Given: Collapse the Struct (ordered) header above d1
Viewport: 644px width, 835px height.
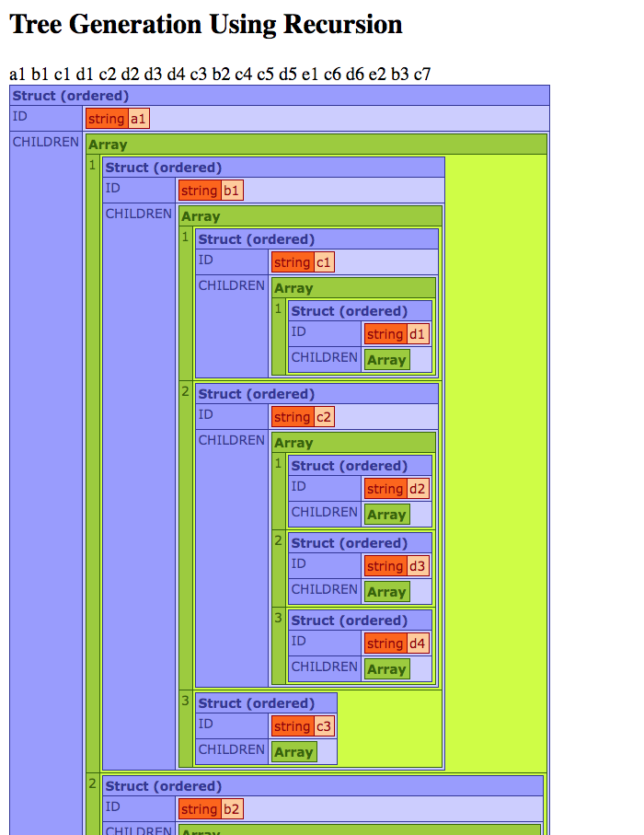Looking at the screenshot, I should [x=360, y=311].
